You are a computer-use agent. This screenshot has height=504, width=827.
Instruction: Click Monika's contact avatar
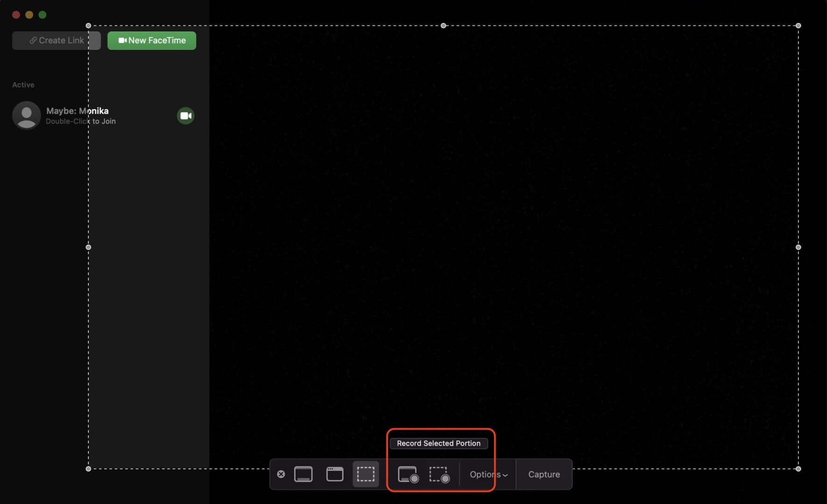tap(26, 115)
